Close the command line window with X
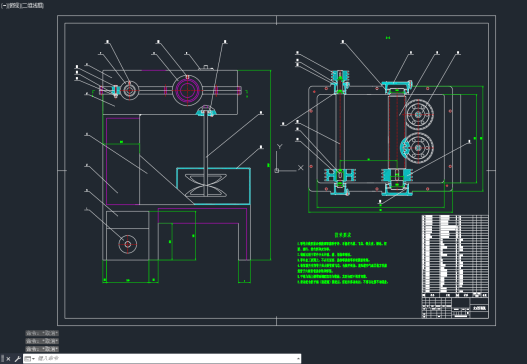The image size is (527, 364). (x=8, y=359)
